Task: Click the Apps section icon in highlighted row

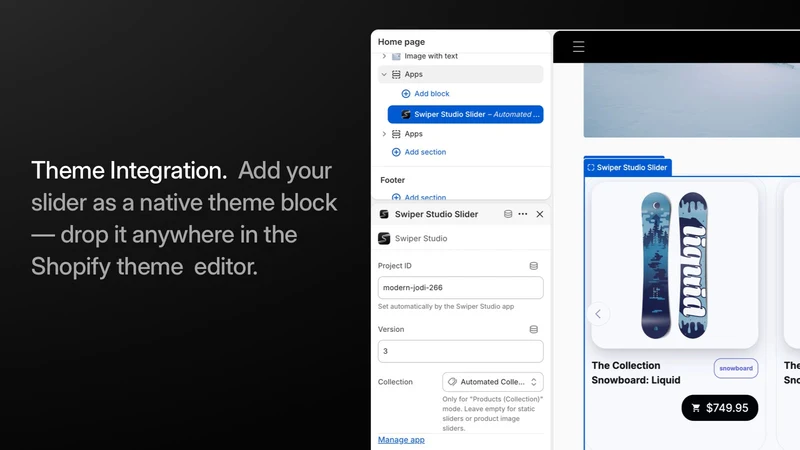Action: coord(396,74)
